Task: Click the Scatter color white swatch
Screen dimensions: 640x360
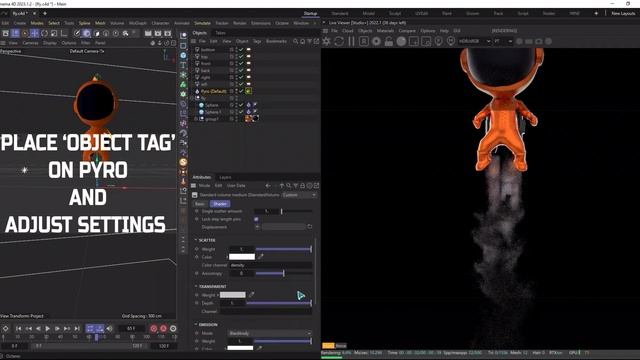Action: (x=242, y=257)
